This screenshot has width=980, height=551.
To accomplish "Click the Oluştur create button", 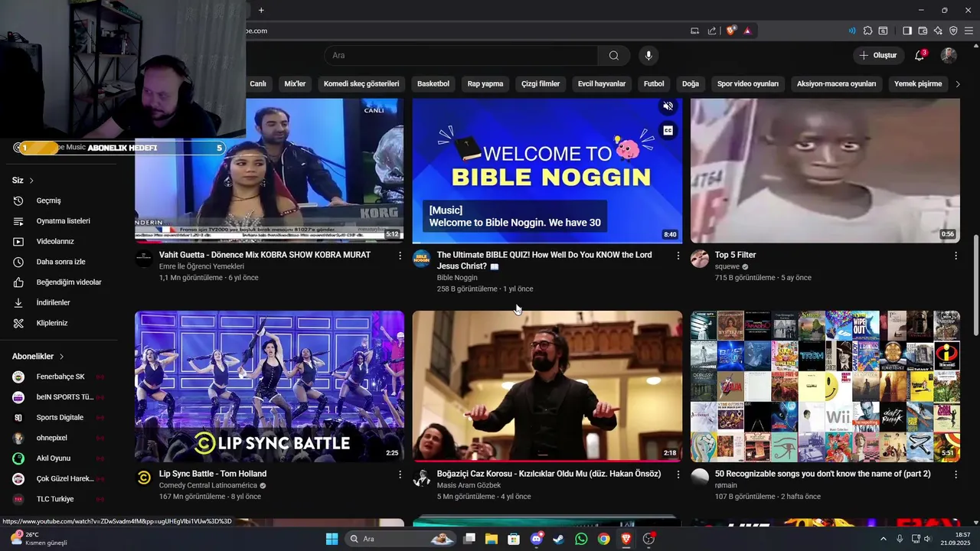I will click(878, 55).
